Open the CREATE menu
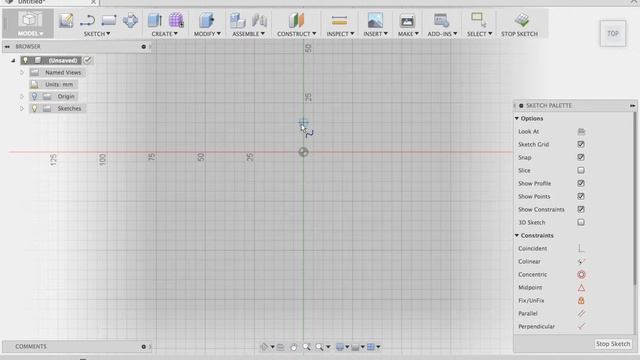 pyautogui.click(x=164, y=34)
